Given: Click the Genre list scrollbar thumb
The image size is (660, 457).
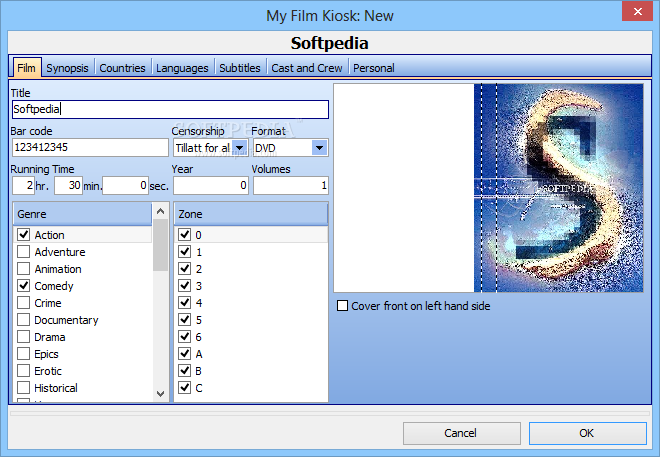Looking at the screenshot, I should tap(160, 245).
